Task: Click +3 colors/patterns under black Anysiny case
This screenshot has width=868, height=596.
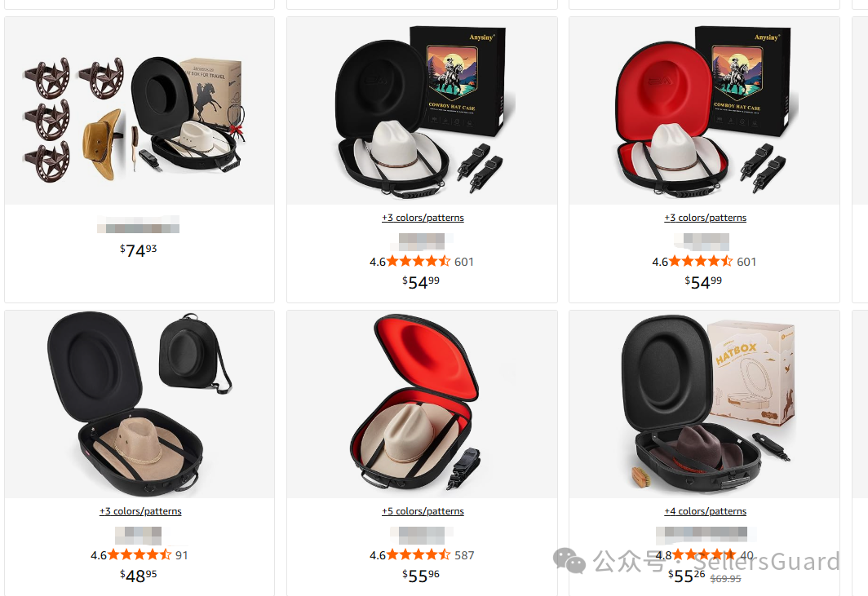Action: (423, 218)
